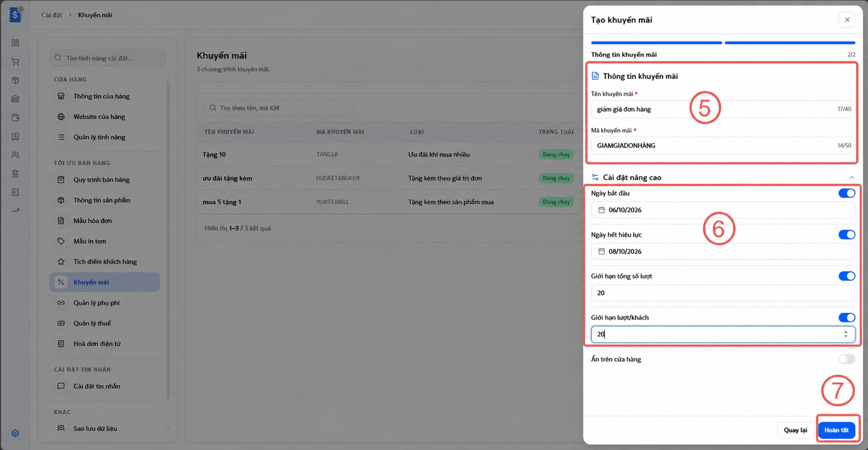Screen dimensions: 868x450
Task: Disable the Giới hạn tổng số lượt switch
Action: 847,276
